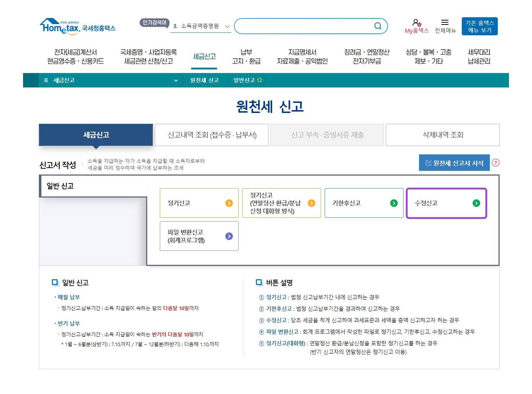Expand the 세금신고 breadcrumb dropdown

(x=176, y=81)
